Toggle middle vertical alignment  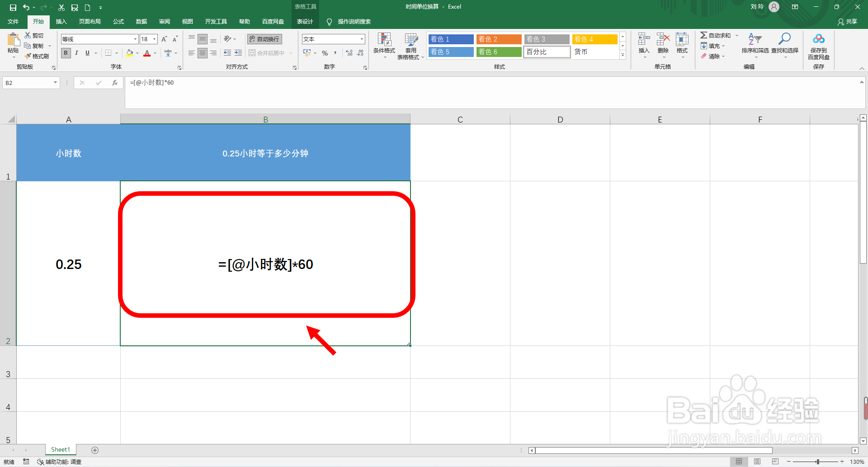click(203, 39)
